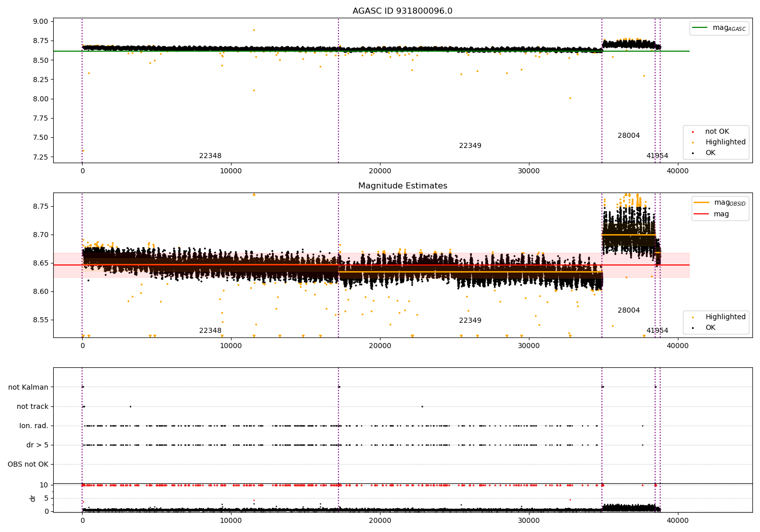Click the '7.50' y-axis tick label

pos(41,137)
